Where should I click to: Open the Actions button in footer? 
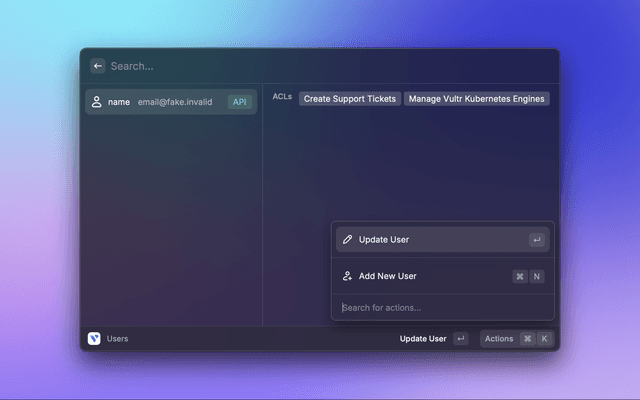click(x=499, y=339)
